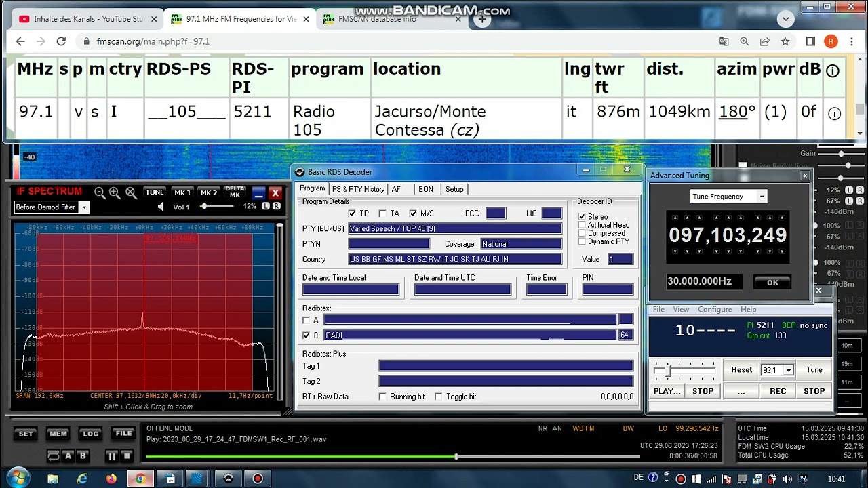This screenshot has height=488, width=868.
Task: Toggle the M/S checkbox
Action: coord(413,213)
